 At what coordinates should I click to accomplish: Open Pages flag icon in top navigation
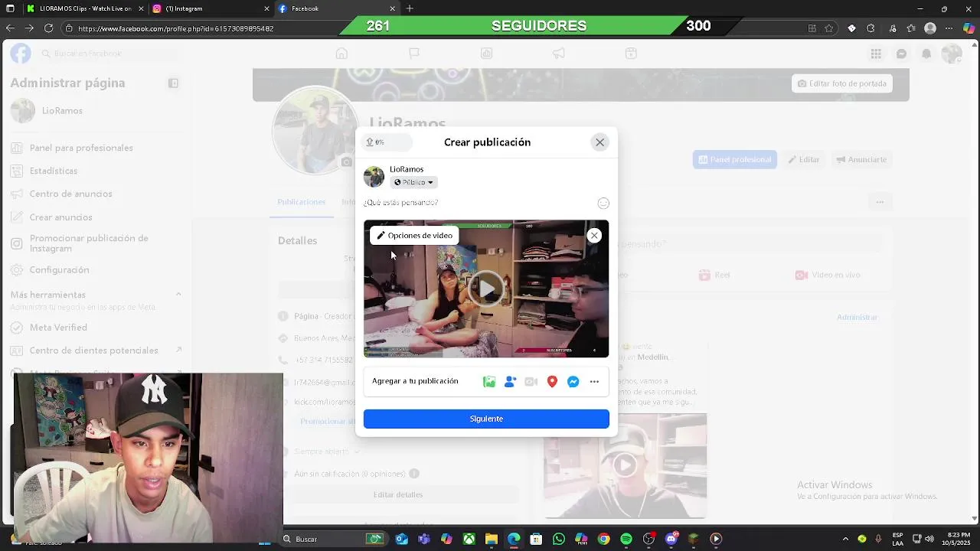click(414, 54)
